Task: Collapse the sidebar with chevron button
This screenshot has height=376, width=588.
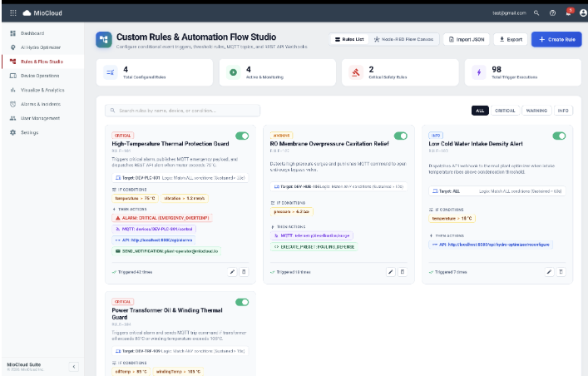Action: (74, 367)
